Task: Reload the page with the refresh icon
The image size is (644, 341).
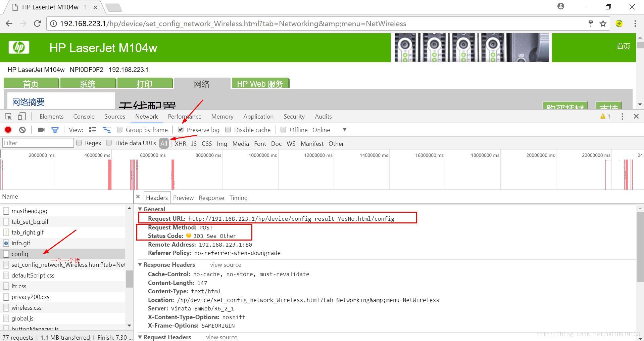Action: point(37,24)
